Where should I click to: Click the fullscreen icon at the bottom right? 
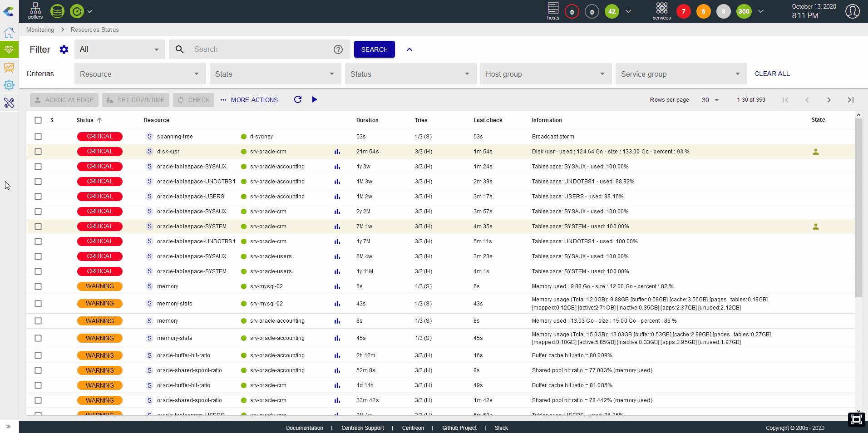click(856, 419)
